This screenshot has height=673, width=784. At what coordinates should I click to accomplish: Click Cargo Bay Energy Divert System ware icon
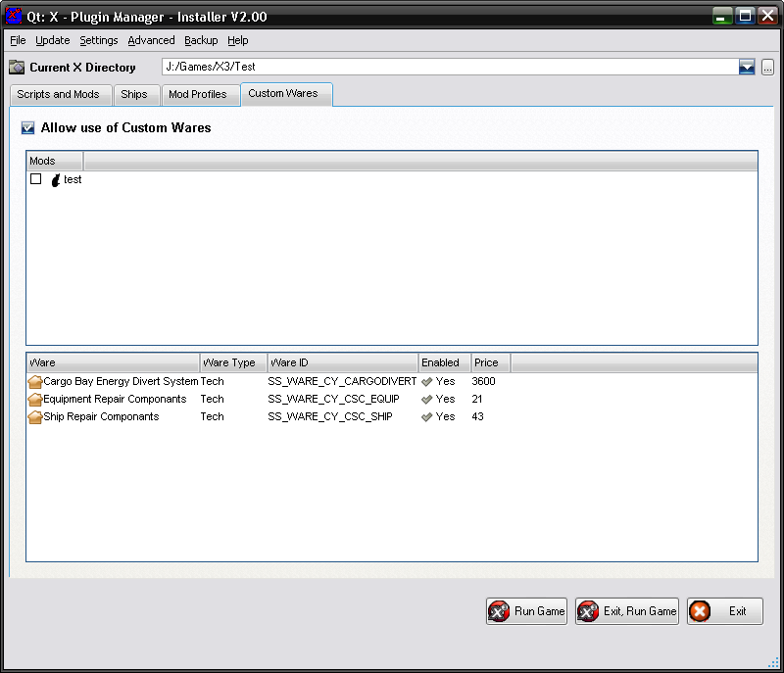pos(35,382)
